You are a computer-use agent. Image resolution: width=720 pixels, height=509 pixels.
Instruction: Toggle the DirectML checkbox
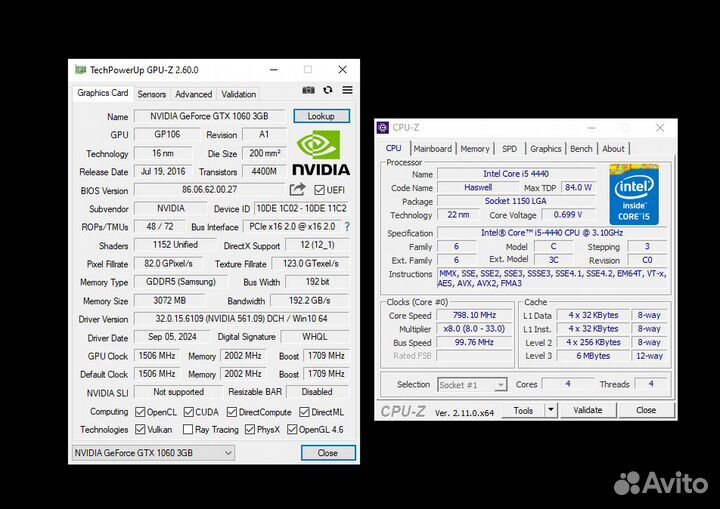coord(304,412)
